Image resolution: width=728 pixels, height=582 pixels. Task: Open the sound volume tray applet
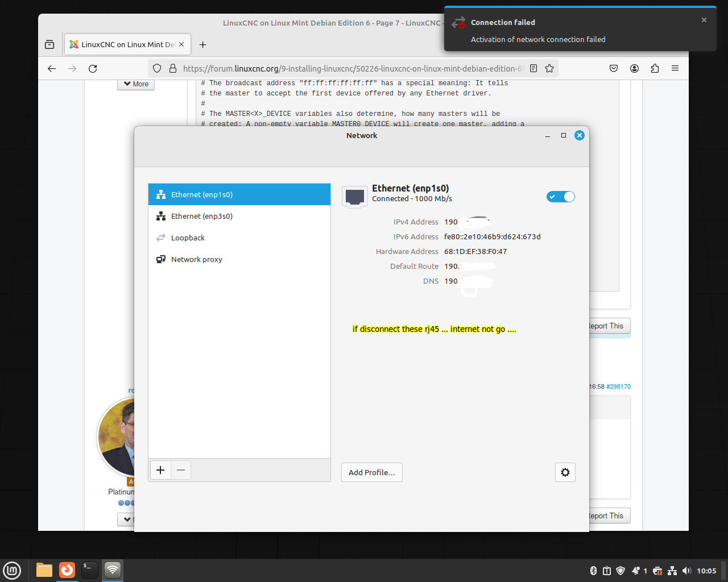point(686,571)
